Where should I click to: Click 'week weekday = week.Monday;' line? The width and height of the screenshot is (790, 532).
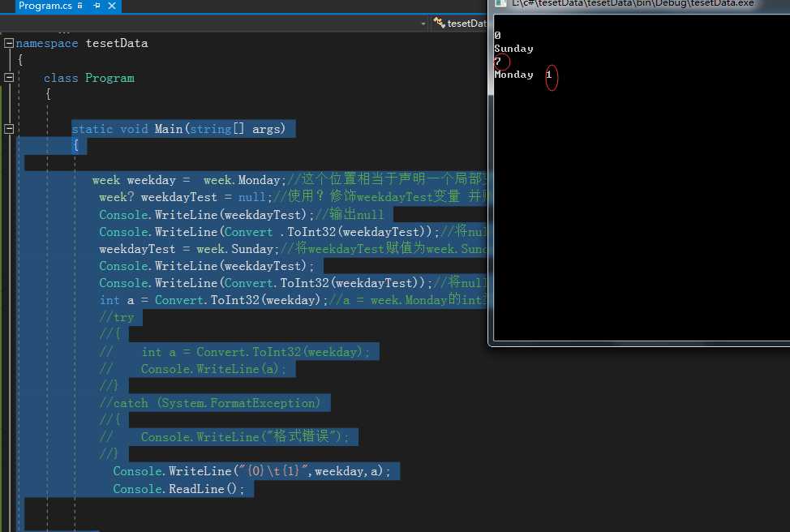pyautogui.click(x=189, y=180)
